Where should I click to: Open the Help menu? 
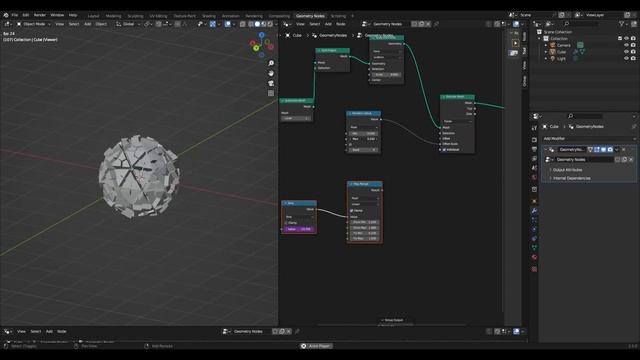(73, 15)
